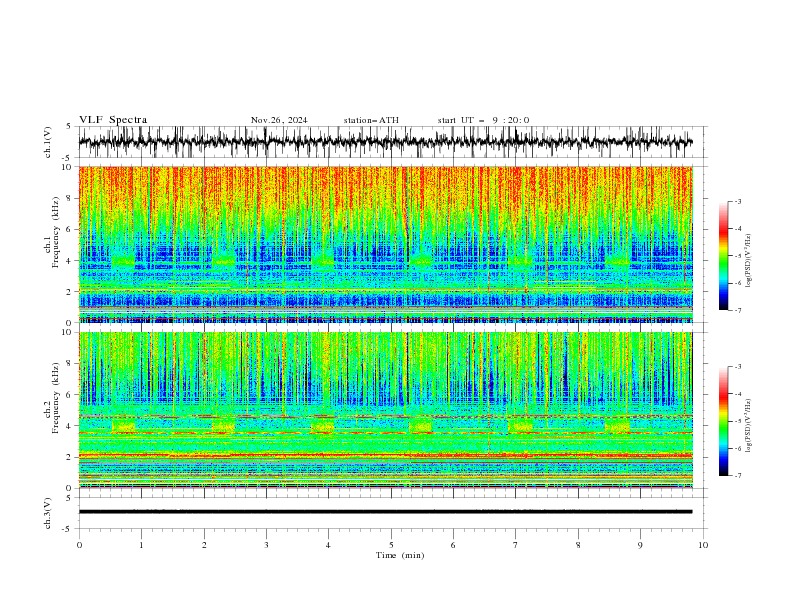Click the ch.2 PSD color bar

point(723,421)
